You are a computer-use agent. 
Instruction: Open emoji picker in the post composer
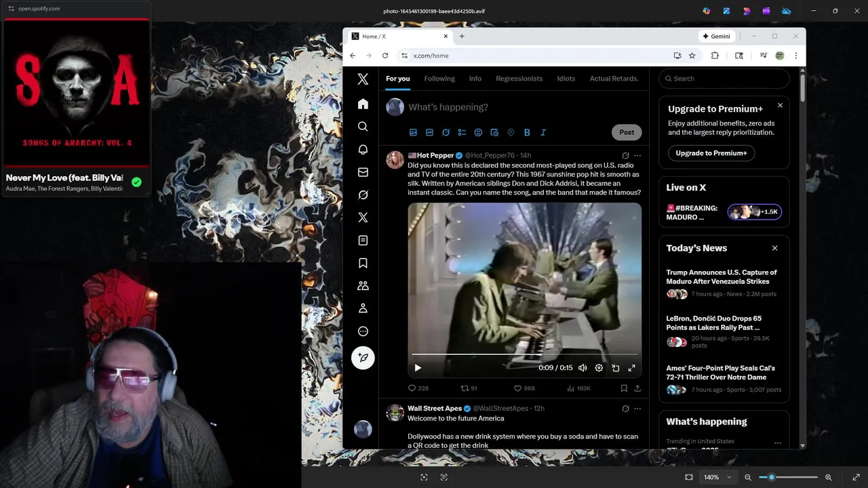pyautogui.click(x=478, y=132)
